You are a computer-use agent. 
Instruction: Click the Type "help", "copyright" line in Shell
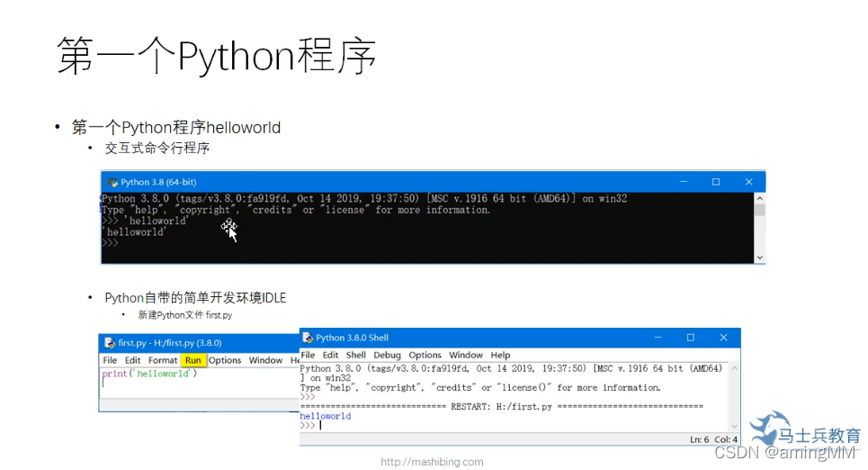[480, 387]
